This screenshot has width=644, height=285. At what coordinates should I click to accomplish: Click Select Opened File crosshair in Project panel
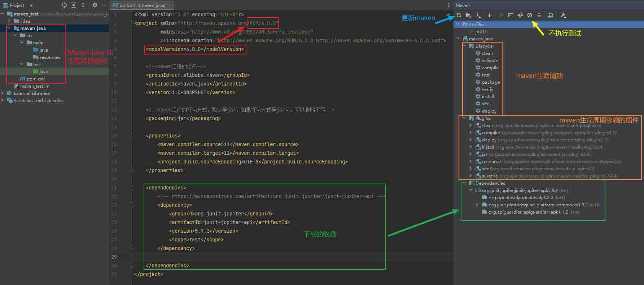coord(64,5)
